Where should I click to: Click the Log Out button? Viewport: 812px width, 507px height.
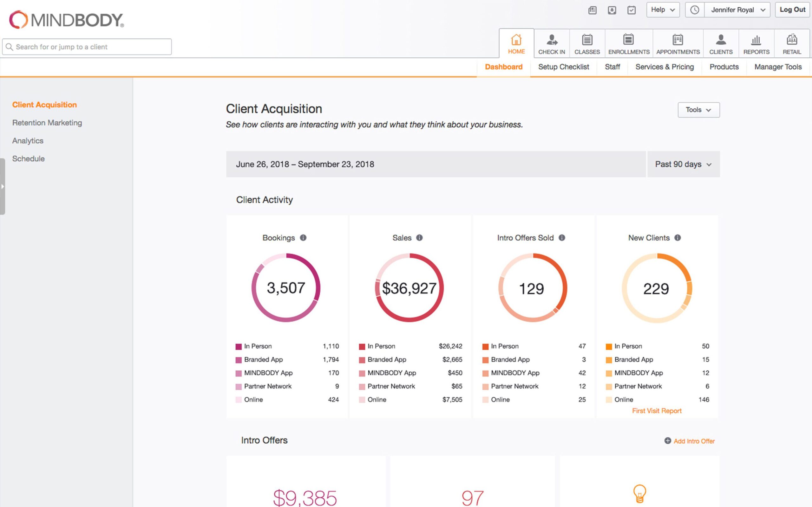[792, 10]
